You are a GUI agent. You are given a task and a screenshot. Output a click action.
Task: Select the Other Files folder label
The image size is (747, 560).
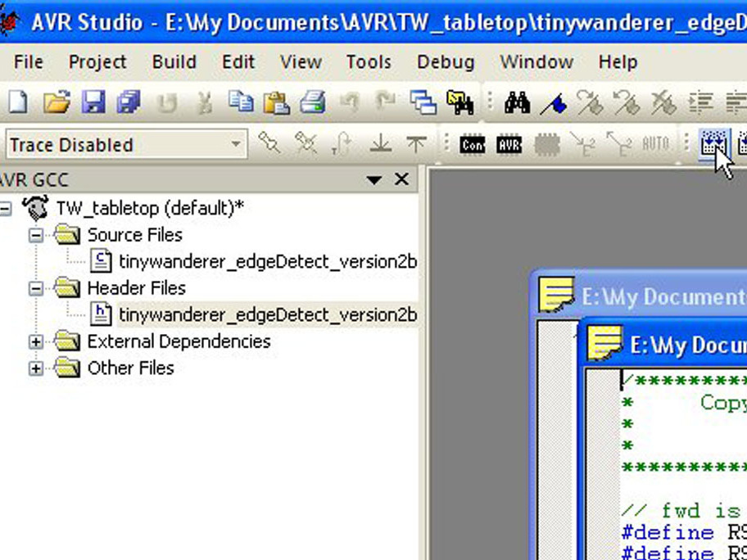point(130,368)
